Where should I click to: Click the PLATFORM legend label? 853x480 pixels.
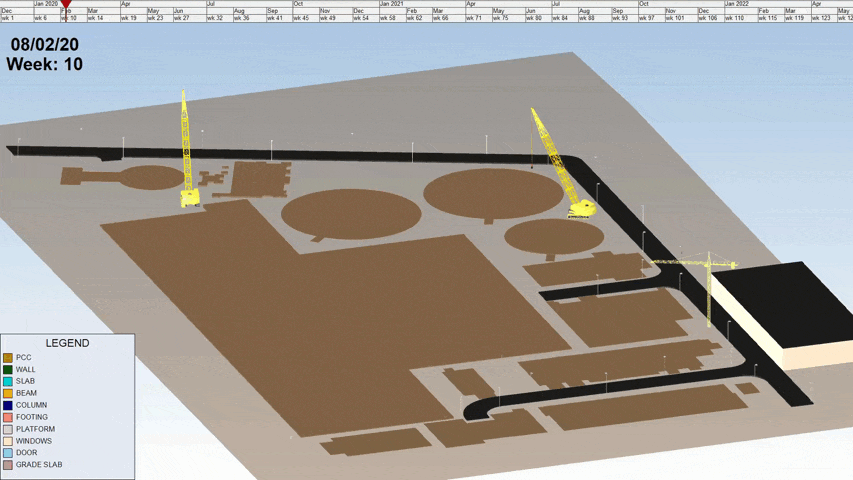pyautogui.click(x=35, y=429)
